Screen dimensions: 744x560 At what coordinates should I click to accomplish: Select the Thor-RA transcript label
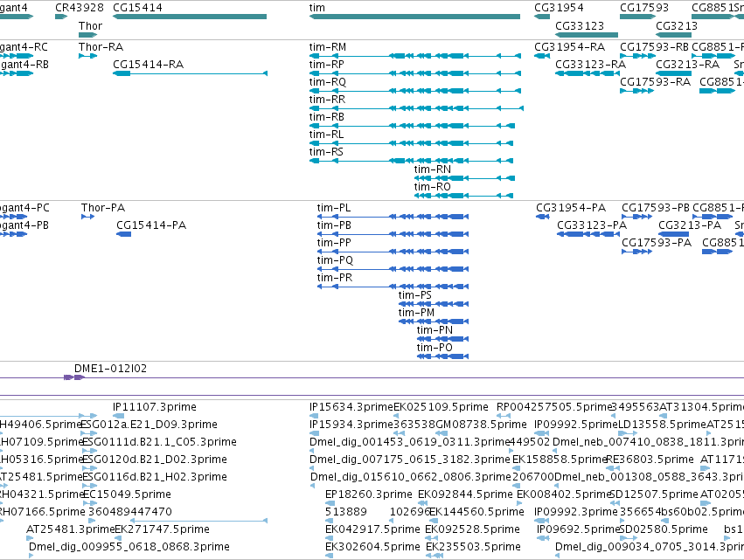pyautogui.click(x=101, y=47)
